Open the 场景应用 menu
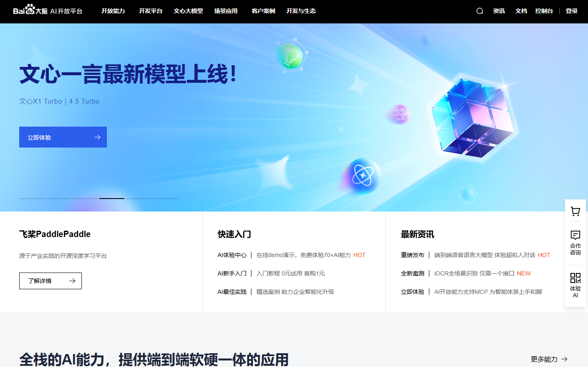Viewport: 588px width, 367px height. tap(226, 11)
